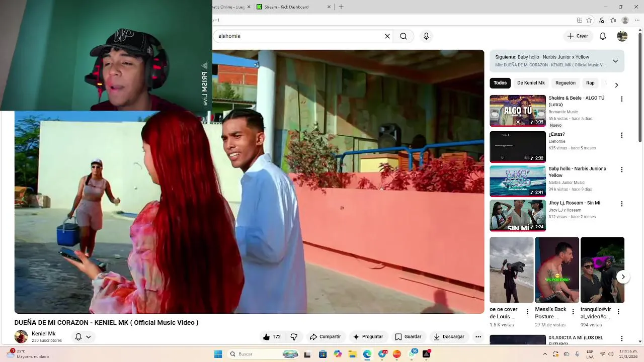Open Messi's Back Posture short

tap(557, 270)
